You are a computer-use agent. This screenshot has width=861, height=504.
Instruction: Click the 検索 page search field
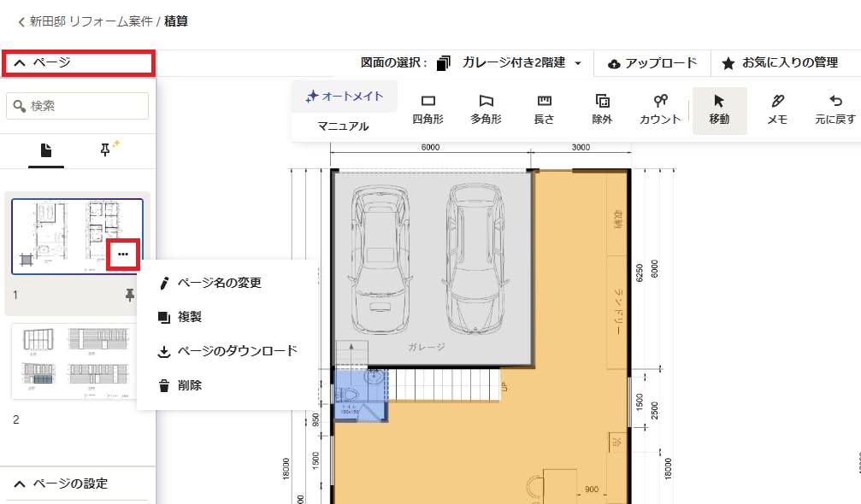77,106
